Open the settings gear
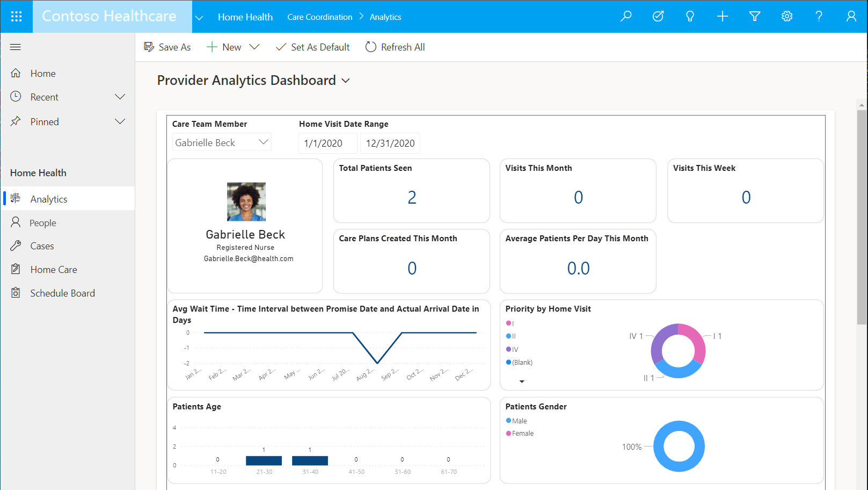Screen dimensions: 868x490 [787, 16]
